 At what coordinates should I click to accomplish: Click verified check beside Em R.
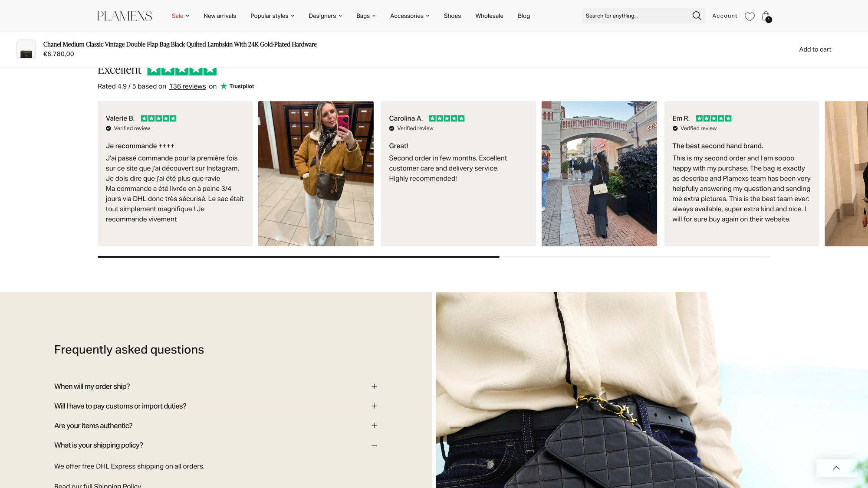coord(675,128)
